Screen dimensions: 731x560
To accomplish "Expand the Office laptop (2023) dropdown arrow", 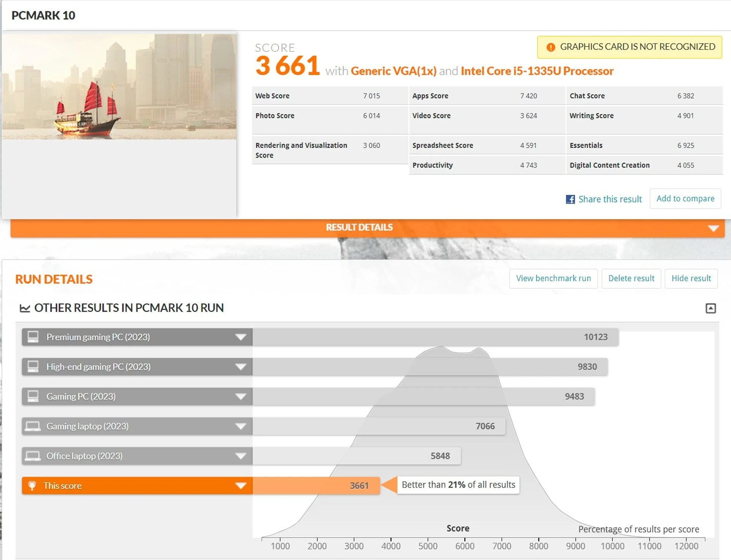I will [x=241, y=456].
